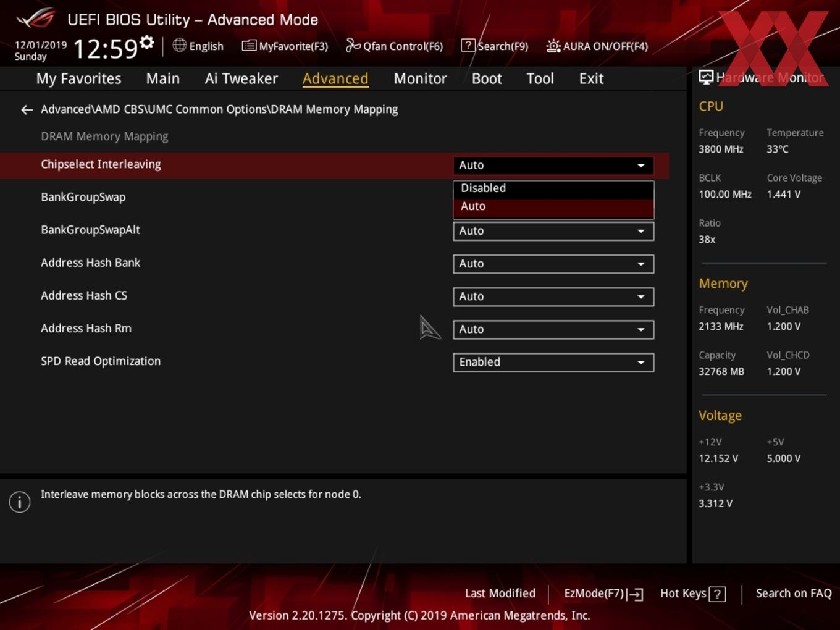Click the Search(F9) question icon
This screenshot has height=630, width=840.
point(468,46)
